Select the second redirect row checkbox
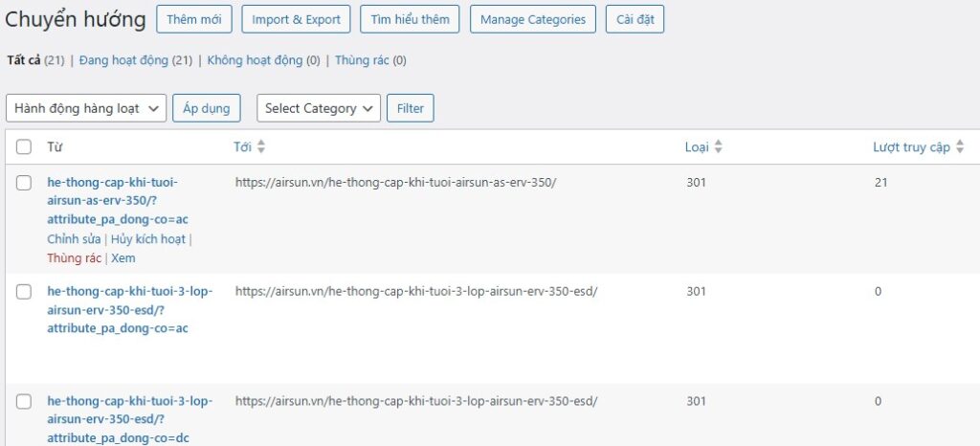 click(24, 292)
